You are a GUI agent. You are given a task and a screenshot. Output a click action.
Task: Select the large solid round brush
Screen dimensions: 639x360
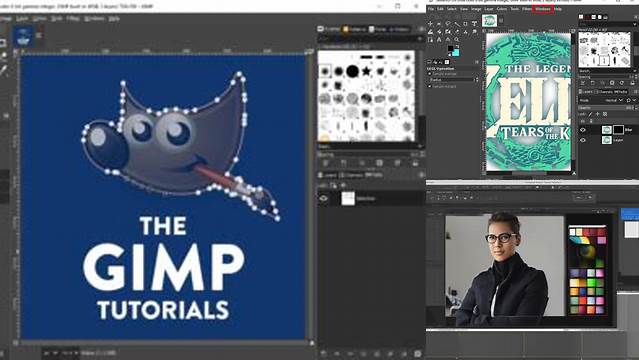[353, 71]
